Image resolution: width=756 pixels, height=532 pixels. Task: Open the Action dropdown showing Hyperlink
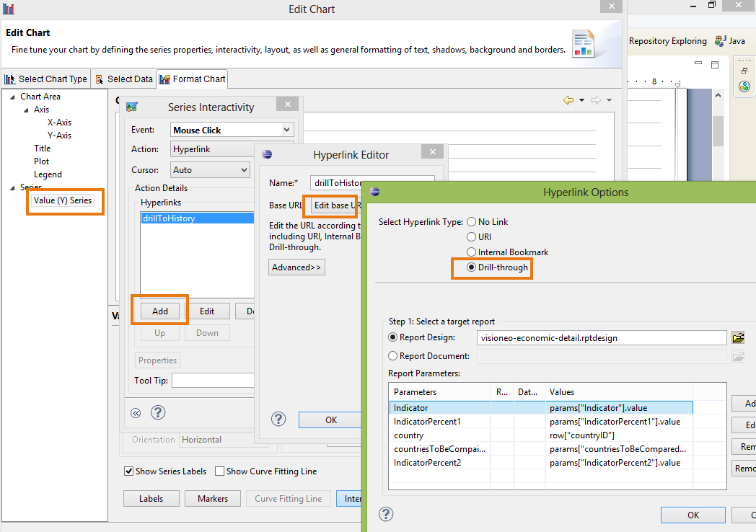coord(212,149)
